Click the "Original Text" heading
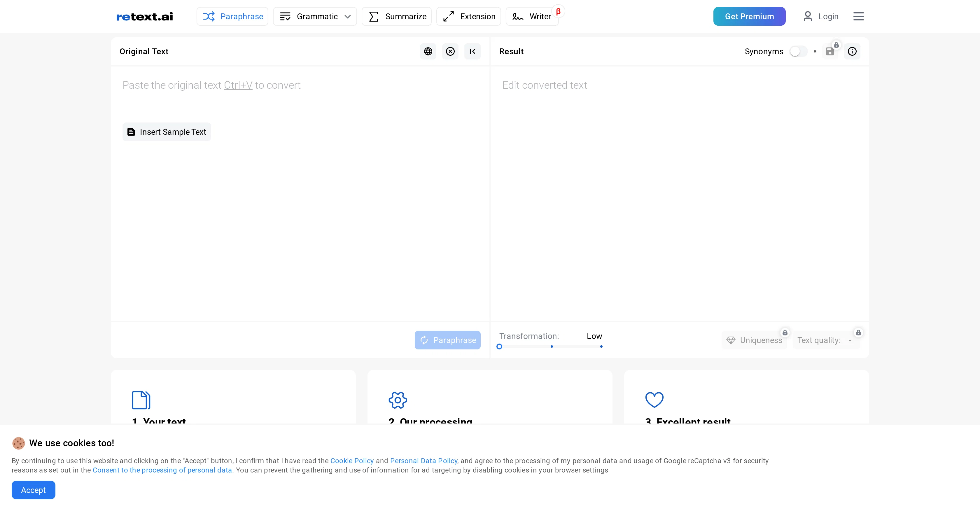This screenshot has height=511, width=980. pyautogui.click(x=144, y=51)
